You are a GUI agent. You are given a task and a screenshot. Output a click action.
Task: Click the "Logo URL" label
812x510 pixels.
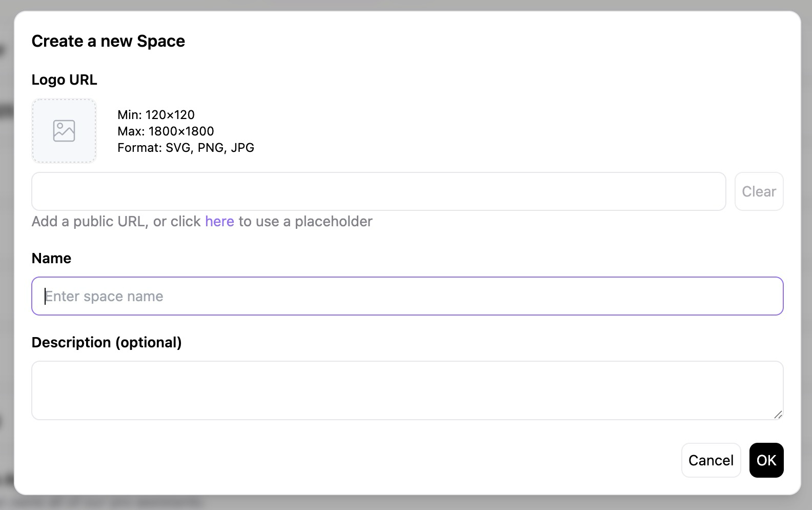click(64, 80)
